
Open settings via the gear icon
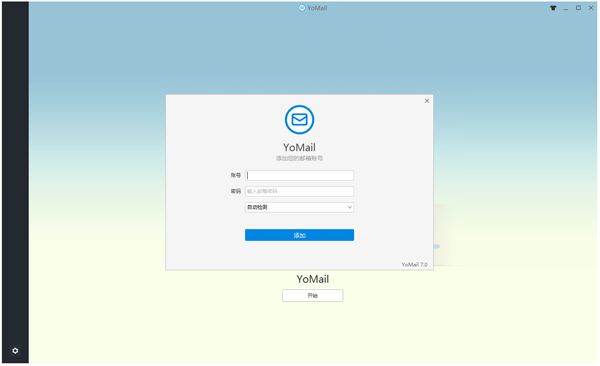coord(15,351)
